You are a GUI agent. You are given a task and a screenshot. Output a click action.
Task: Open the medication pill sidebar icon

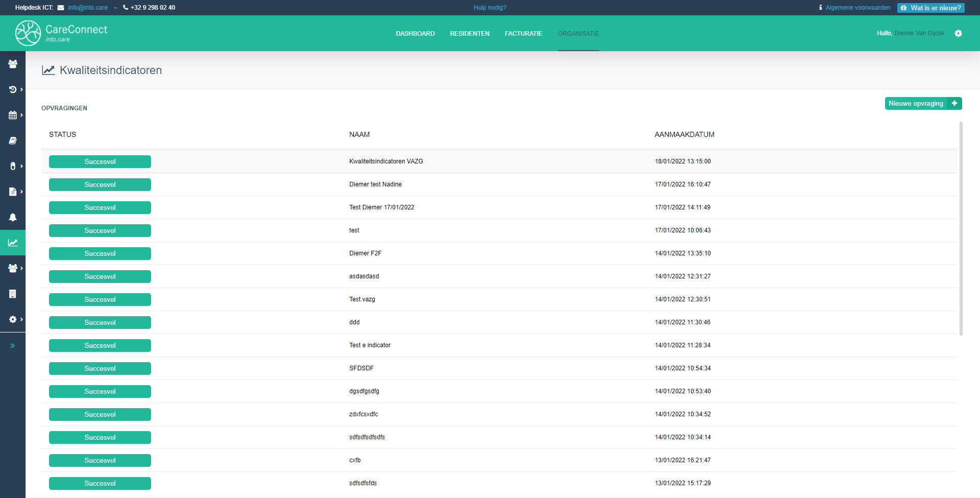pos(13,166)
